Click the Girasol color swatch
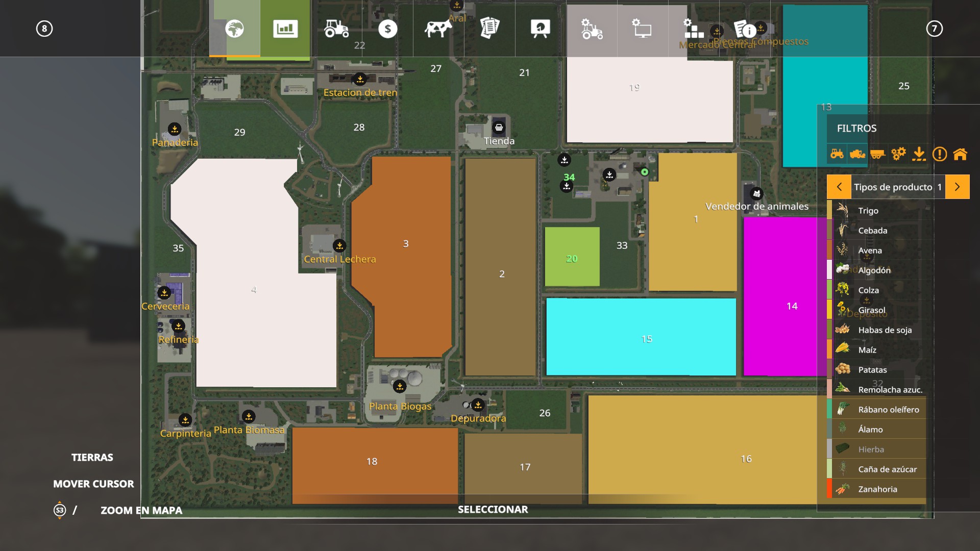The width and height of the screenshot is (980, 551). point(829,310)
